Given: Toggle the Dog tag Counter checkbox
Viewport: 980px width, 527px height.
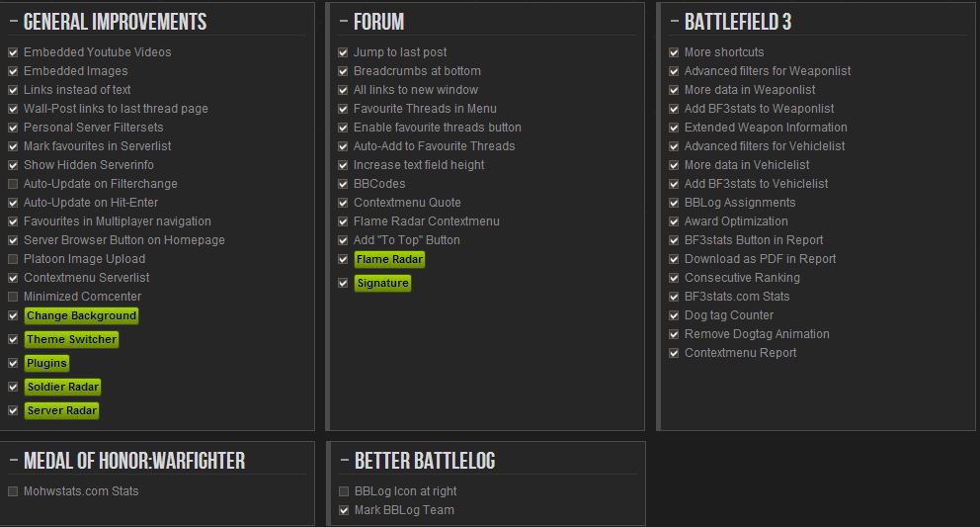Looking at the screenshot, I should 674,315.
